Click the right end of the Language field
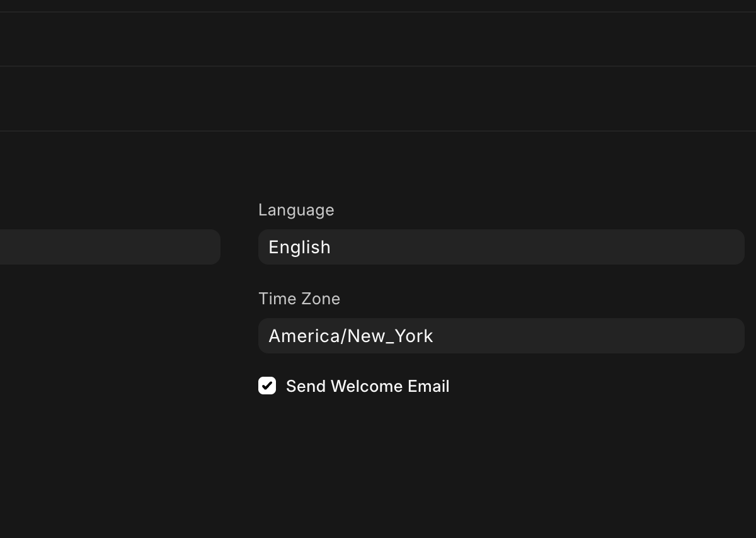This screenshot has width=756, height=538. coord(731,247)
